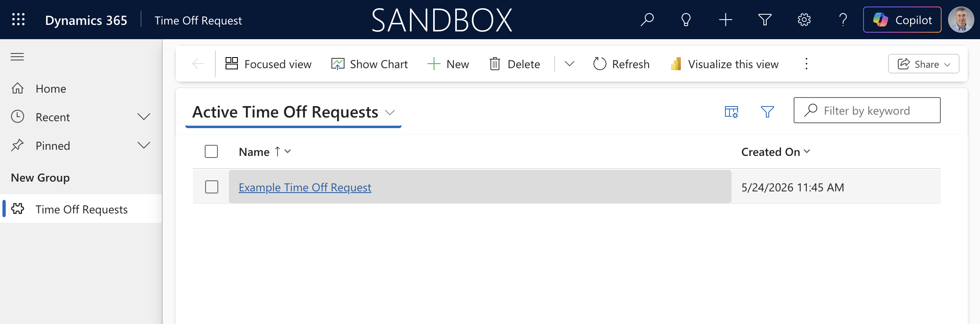Viewport: 980px width, 324px height.
Task: Click the plus quick create icon in header
Action: pos(725,20)
